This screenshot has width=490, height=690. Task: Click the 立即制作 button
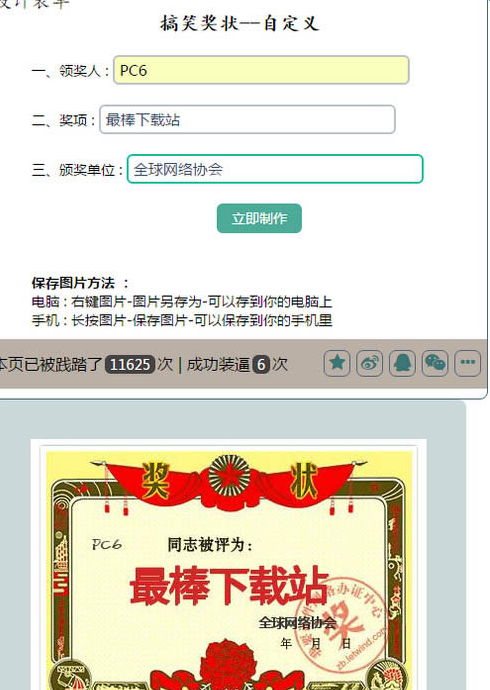click(259, 218)
